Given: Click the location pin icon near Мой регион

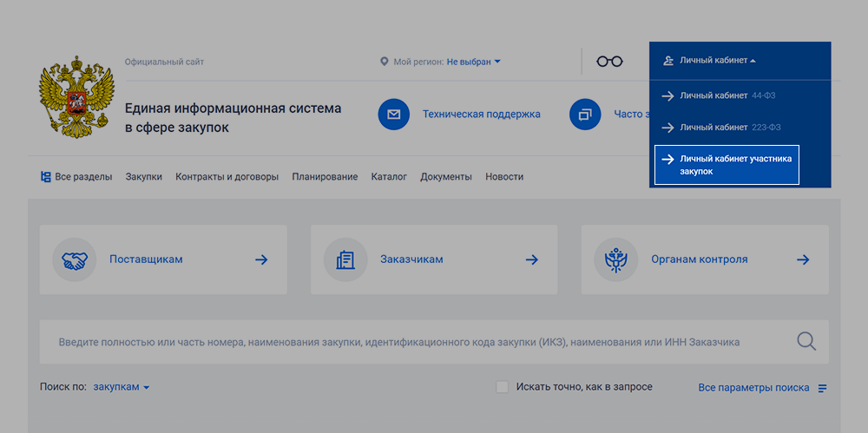Looking at the screenshot, I should (385, 62).
